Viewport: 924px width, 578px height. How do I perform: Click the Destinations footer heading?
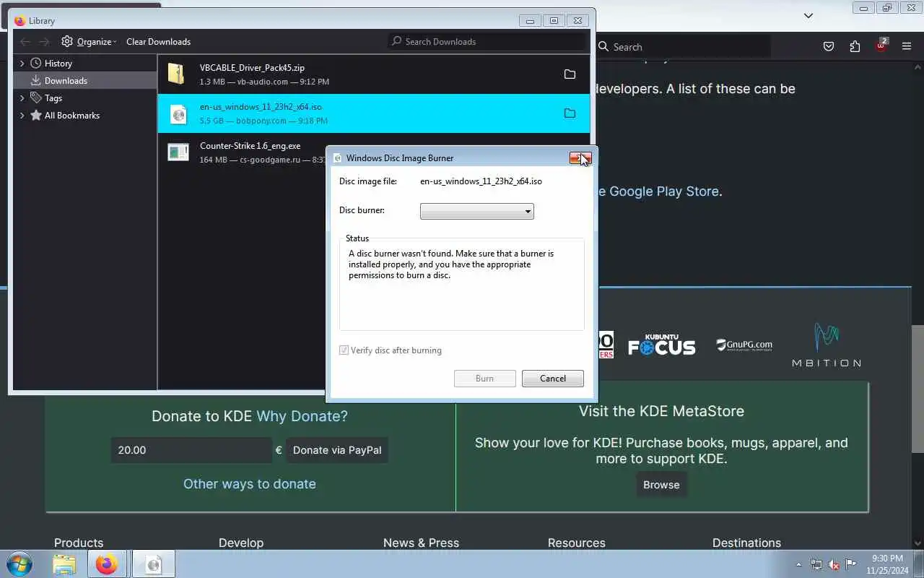click(746, 543)
